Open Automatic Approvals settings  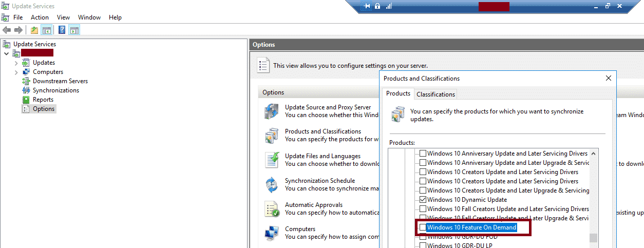(314, 205)
